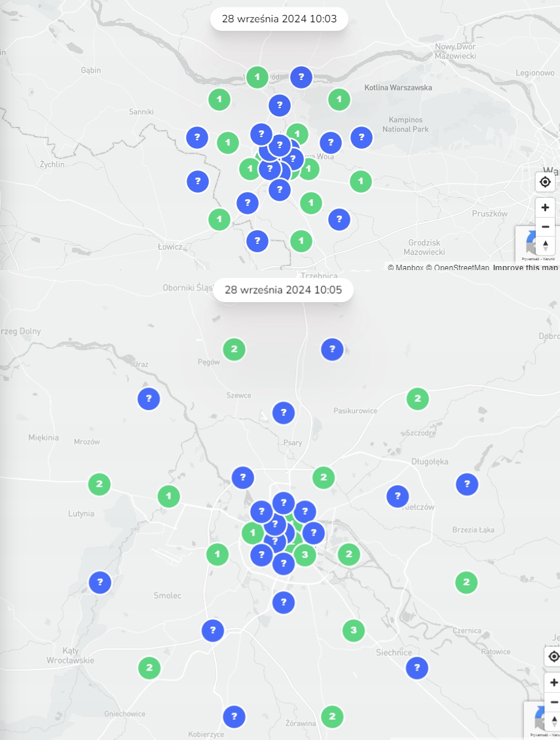Click the Miękinia map label
560x740 pixels.
tap(43, 437)
